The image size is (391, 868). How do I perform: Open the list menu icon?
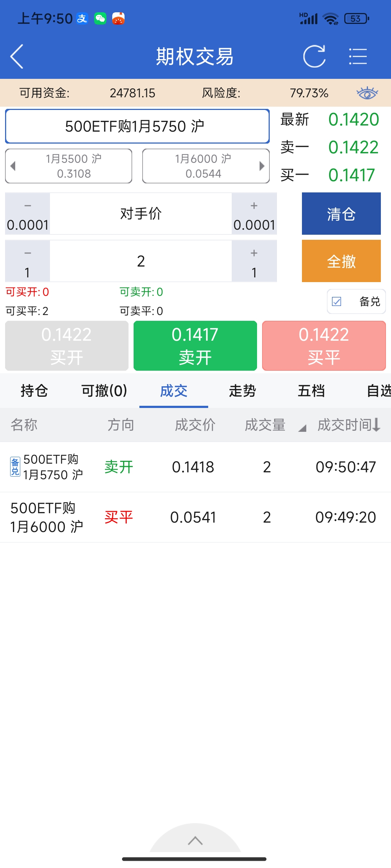click(x=358, y=56)
